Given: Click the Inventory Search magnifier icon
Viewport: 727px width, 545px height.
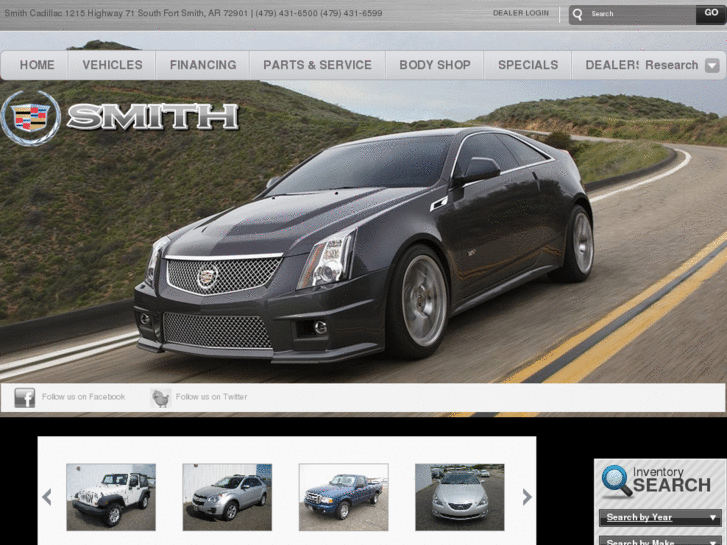Looking at the screenshot, I should click(x=617, y=481).
